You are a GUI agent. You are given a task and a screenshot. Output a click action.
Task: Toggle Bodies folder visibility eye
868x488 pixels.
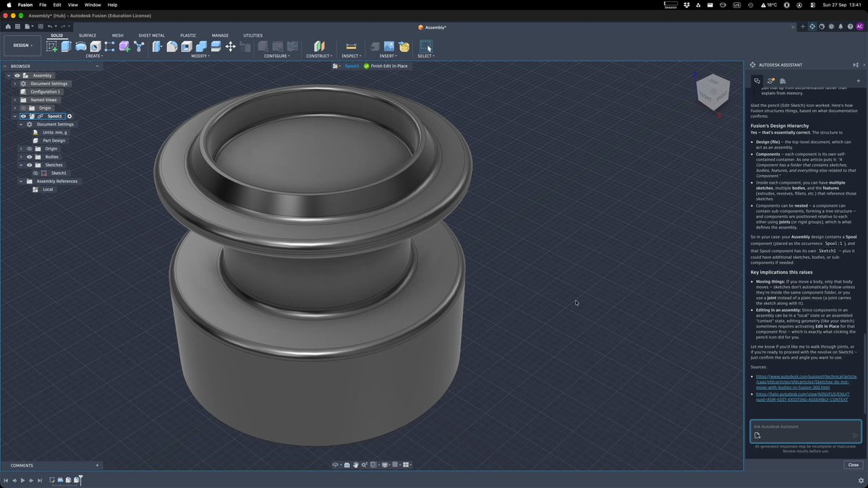[30, 157]
